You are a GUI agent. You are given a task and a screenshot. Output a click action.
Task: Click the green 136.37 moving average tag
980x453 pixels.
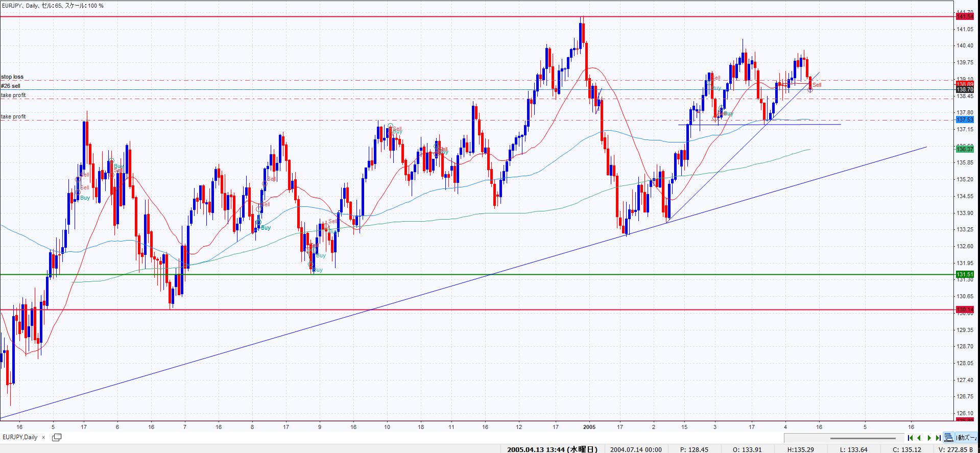(965, 149)
